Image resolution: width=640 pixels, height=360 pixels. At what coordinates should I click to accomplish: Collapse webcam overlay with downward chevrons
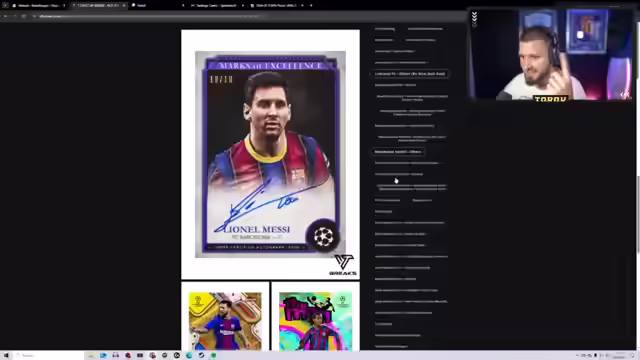point(474,19)
